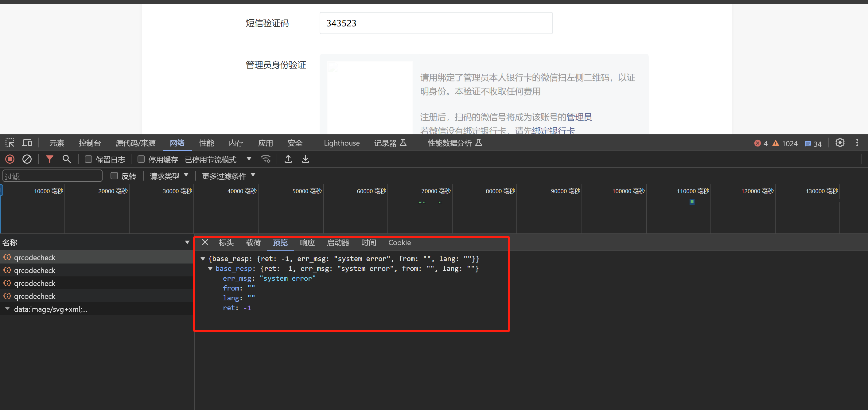
Task: Click the export HAR download icon
Action: pyautogui.click(x=305, y=159)
